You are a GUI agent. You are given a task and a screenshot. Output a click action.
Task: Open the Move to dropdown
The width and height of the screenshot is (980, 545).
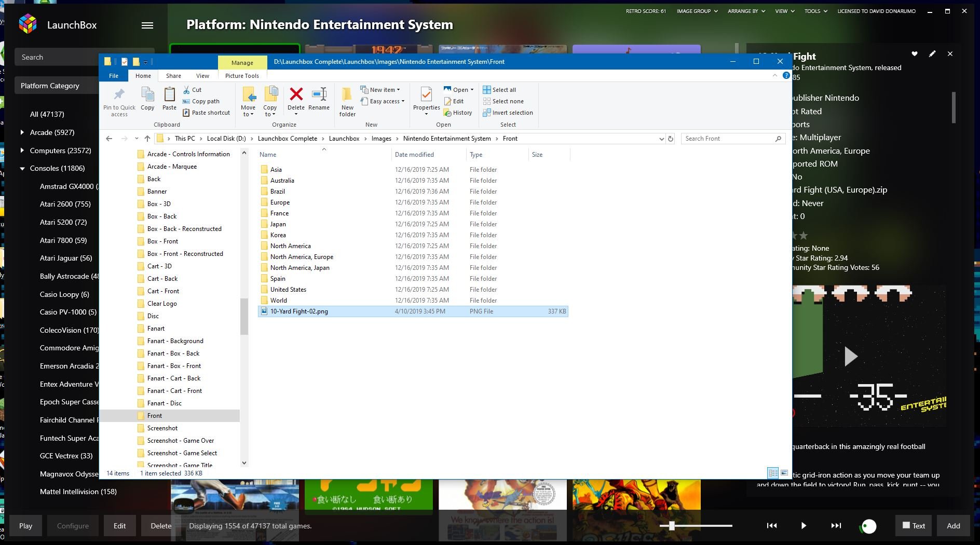tap(248, 102)
